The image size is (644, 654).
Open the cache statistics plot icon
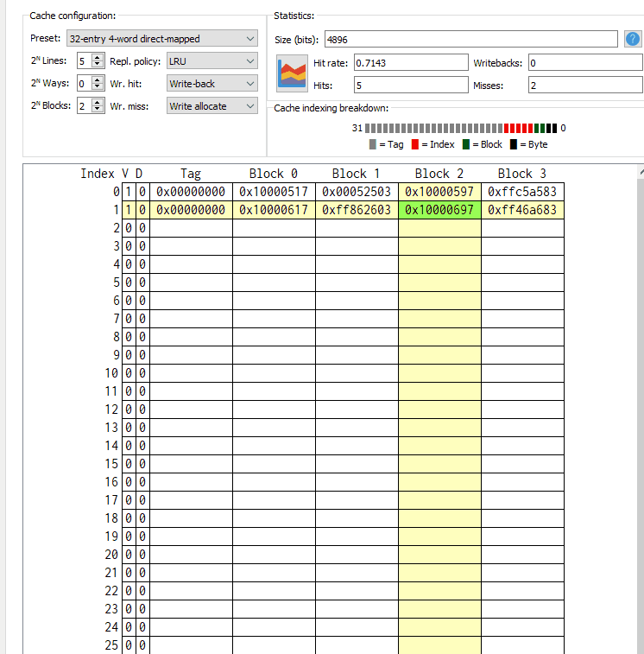tap(292, 73)
